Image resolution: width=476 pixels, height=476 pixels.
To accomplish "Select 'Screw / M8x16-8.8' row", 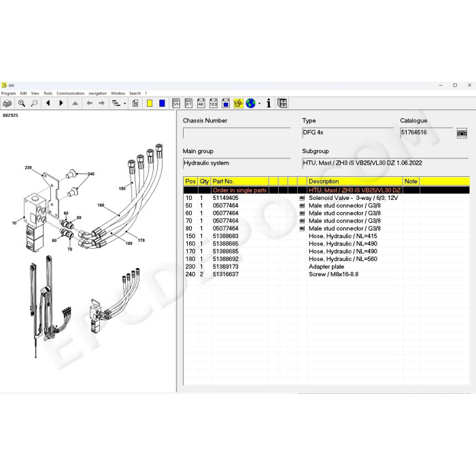I will click(326, 274).
